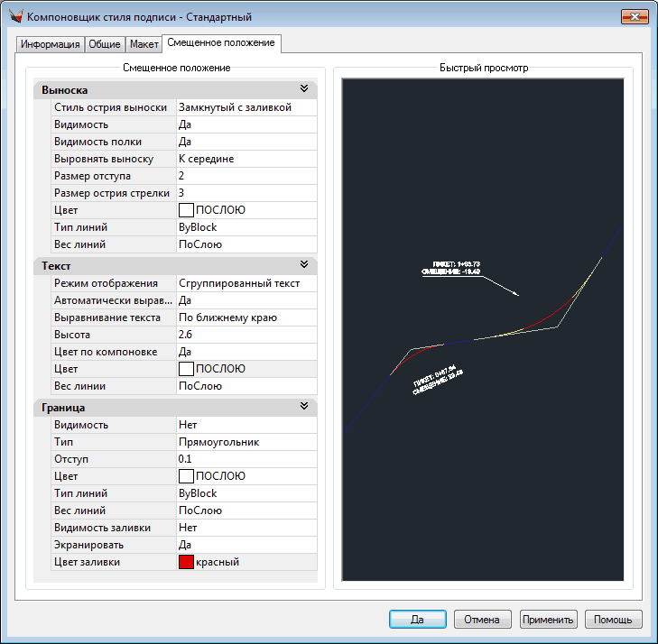This screenshot has width=658, height=644.
Task: Edit border Отступ value 0.1
Action: tap(246, 459)
